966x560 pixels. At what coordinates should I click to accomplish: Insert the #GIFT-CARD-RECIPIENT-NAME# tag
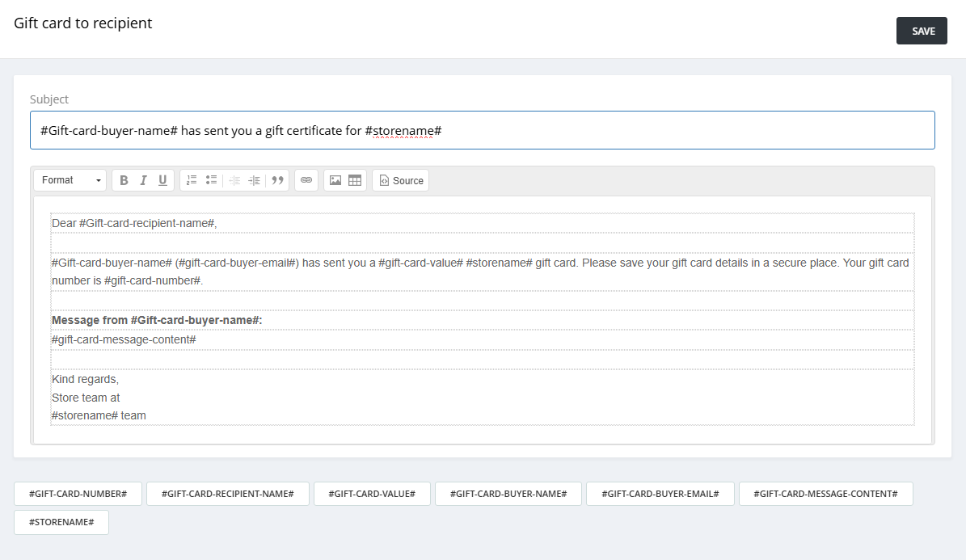click(228, 494)
